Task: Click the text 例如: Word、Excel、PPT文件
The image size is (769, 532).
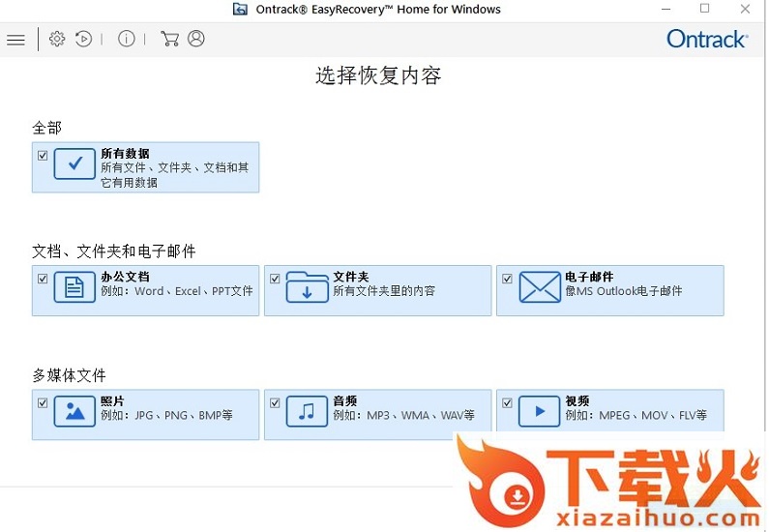Action: pos(177,291)
